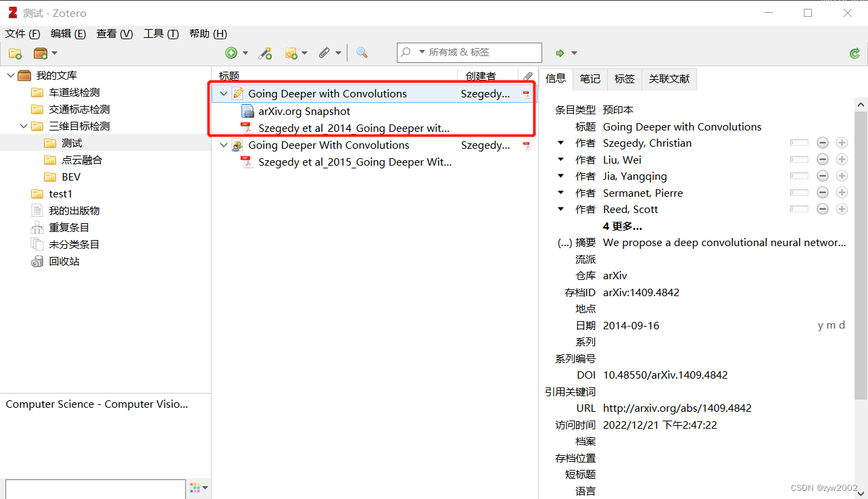Click the tag filter input field
868x499 pixels.
pos(95,489)
